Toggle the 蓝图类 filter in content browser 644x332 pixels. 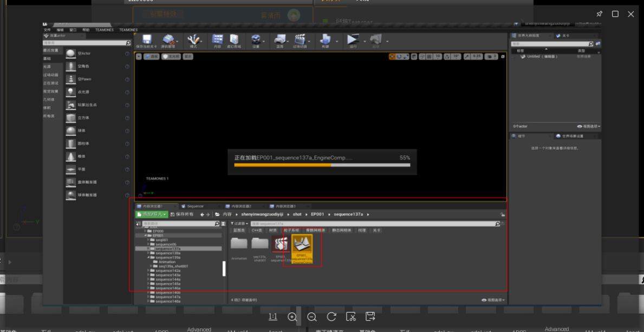point(239,230)
